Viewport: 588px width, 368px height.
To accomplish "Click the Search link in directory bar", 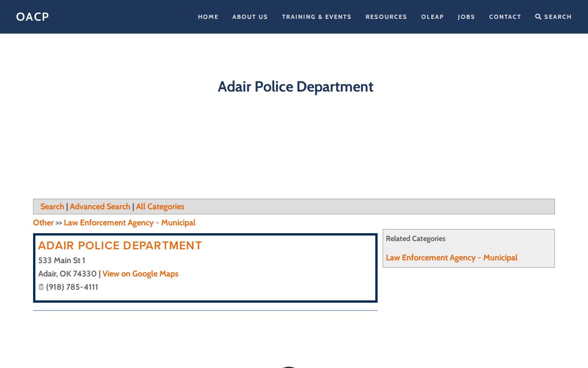I will click(x=52, y=207).
